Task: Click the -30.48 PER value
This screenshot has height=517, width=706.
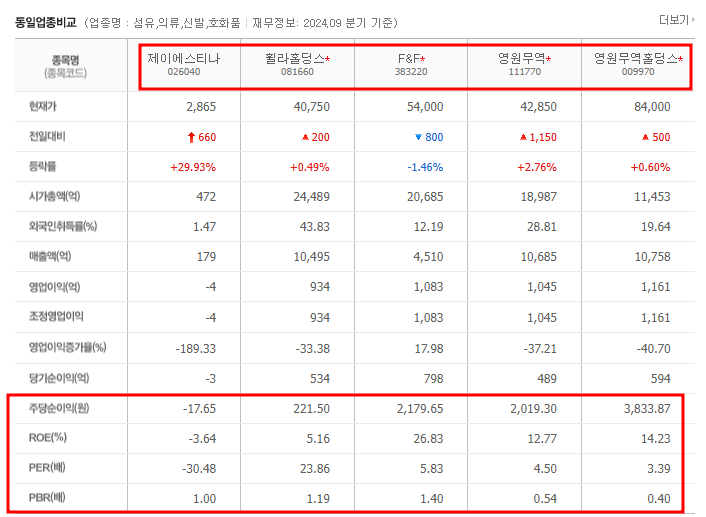Action: pos(199,469)
